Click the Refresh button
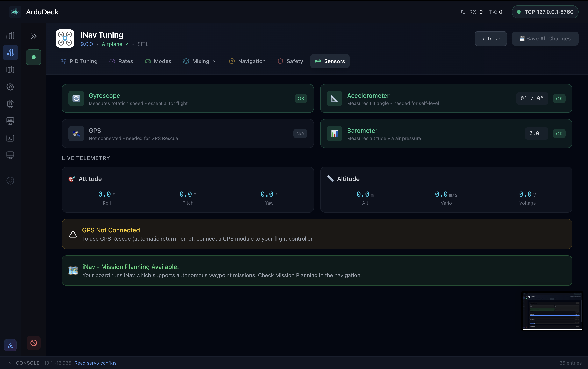The width and height of the screenshot is (588, 369). pyautogui.click(x=491, y=39)
